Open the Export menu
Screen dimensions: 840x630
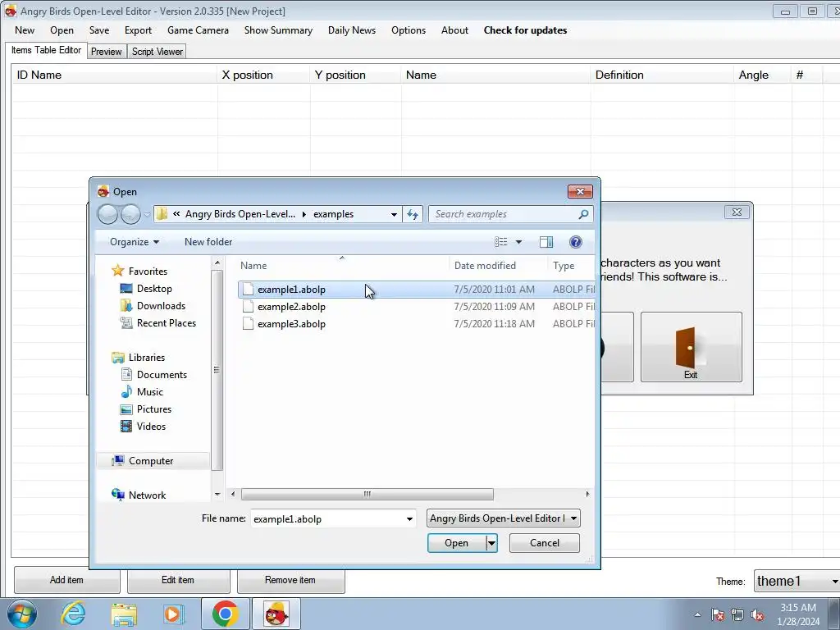click(138, 30)
